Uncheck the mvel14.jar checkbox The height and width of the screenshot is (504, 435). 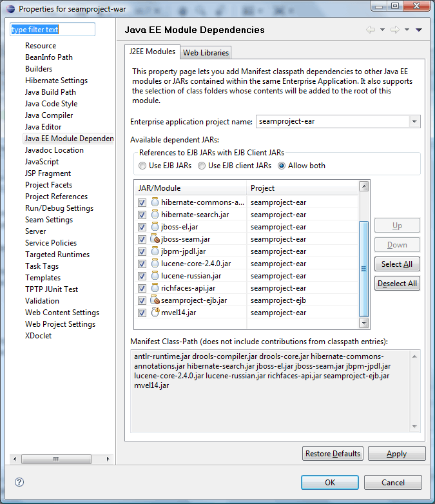tap(142, 313)
